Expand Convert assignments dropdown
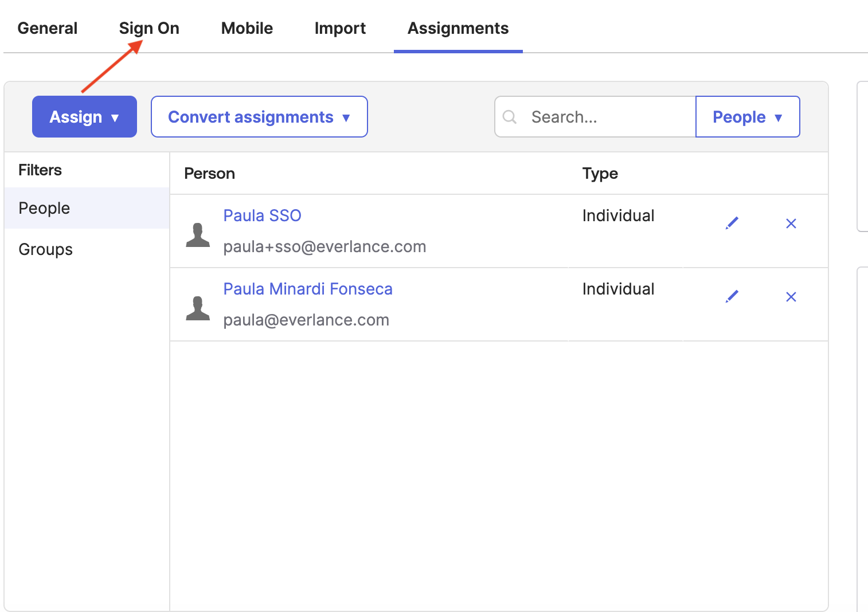 [x=259, y=117]
